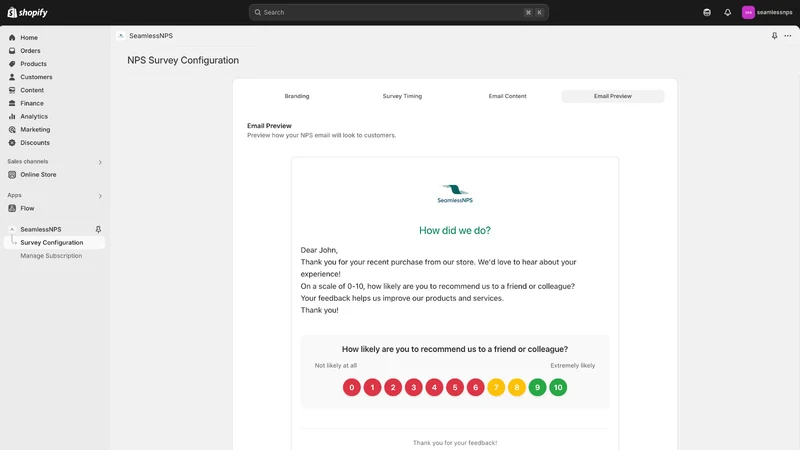The width and height of the screenshot is (800, 450).
Task: Select score 5 red circle
Action: click(x=455, y=387)
